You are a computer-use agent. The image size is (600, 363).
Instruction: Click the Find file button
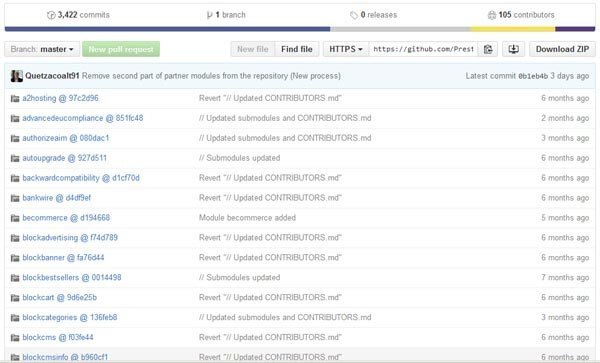pos(297,49)
